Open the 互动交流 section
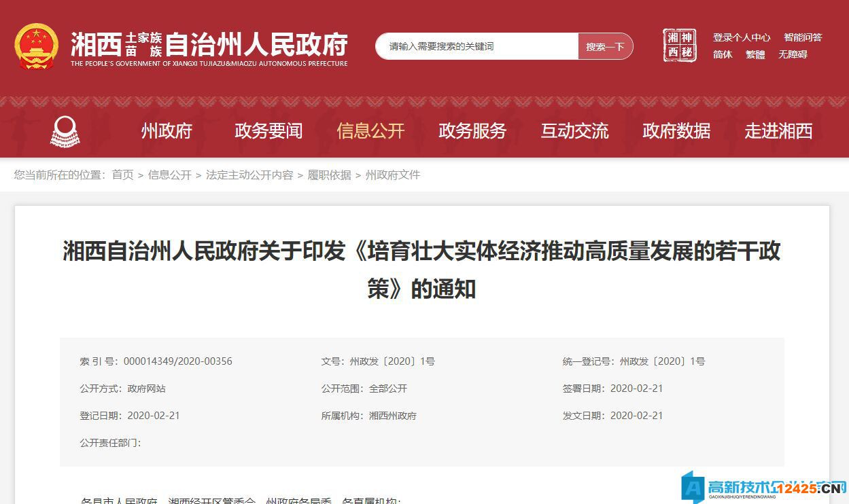 [574, 131]
